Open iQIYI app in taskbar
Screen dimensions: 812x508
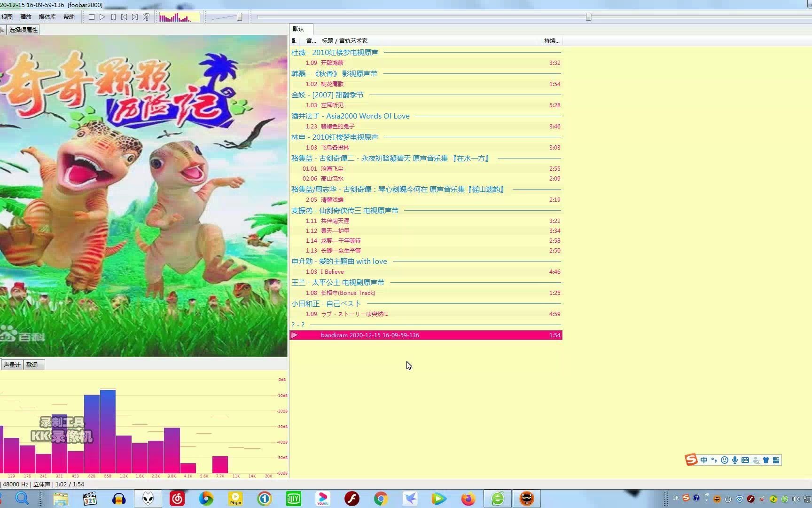click(294, 499)
